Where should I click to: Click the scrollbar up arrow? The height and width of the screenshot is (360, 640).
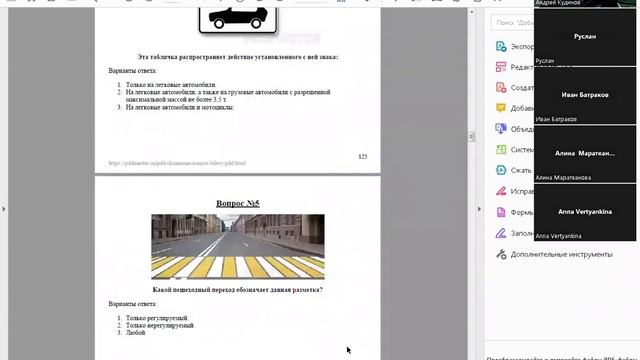click(471, 12)
